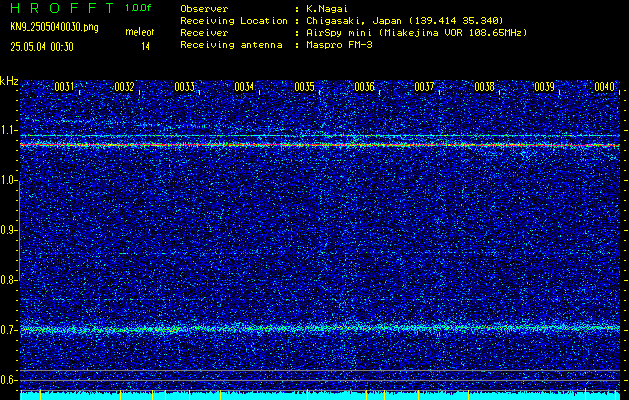This screenshot has width=629, height=400.
Task: Click the 0032 time marker
Action: pyautogui.click(x=124, y=87)
